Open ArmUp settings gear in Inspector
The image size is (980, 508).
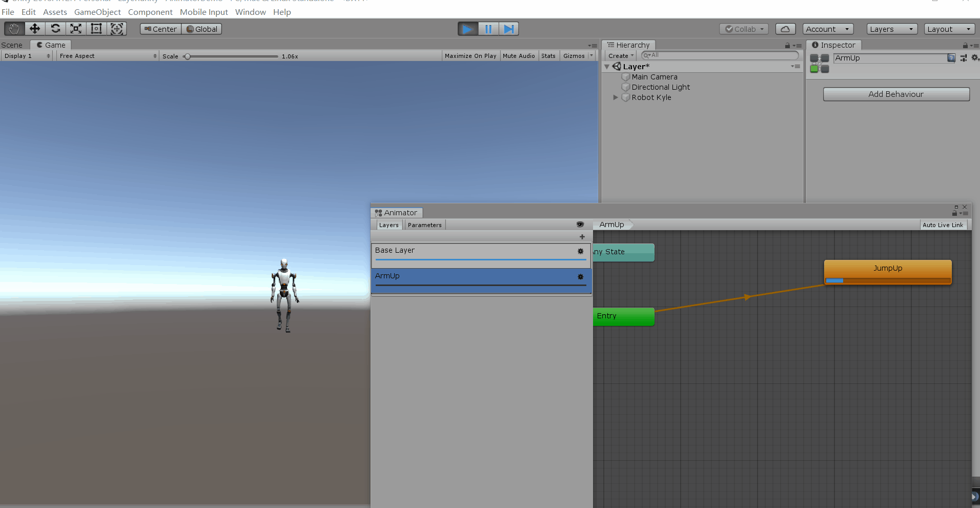point(975,58)
